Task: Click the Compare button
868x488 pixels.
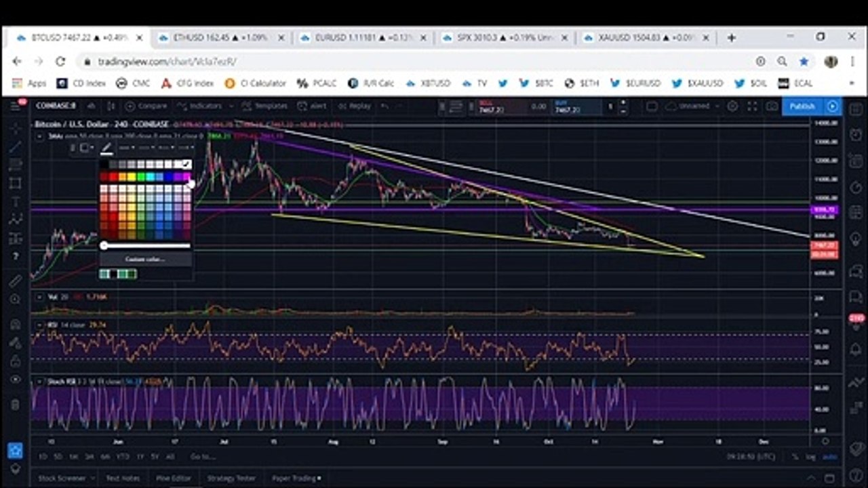Action: coord(146,106)
